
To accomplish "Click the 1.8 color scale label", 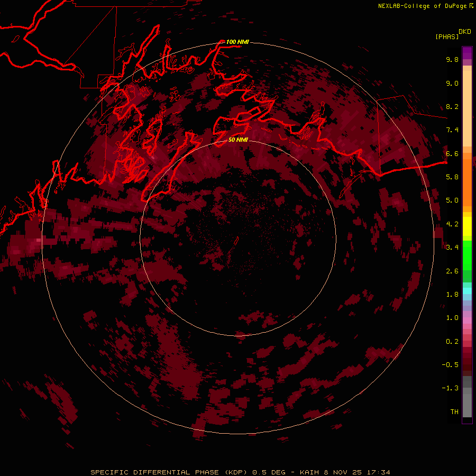I will point(452,295).
